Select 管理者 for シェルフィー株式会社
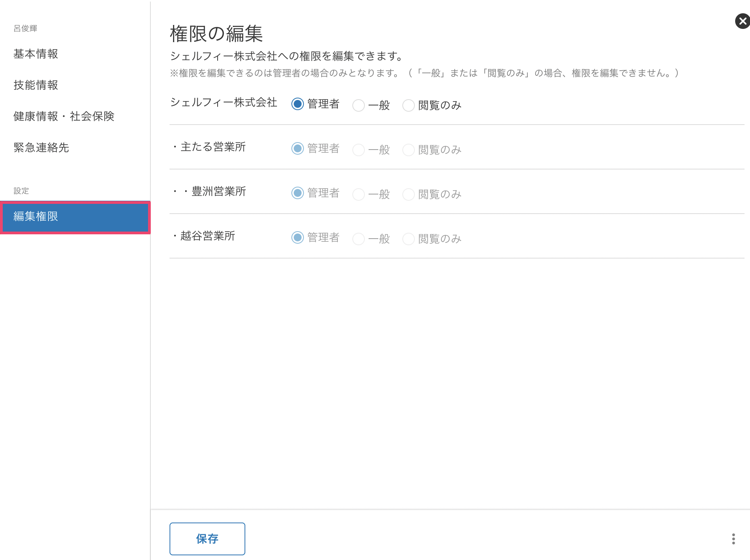The height and width of the screenshot is (560, 750). click(298, 104)
